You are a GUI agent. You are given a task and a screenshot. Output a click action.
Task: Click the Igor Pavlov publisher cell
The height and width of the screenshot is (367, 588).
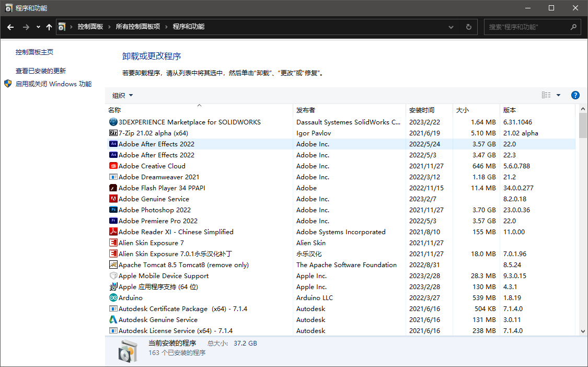point(314,133)
